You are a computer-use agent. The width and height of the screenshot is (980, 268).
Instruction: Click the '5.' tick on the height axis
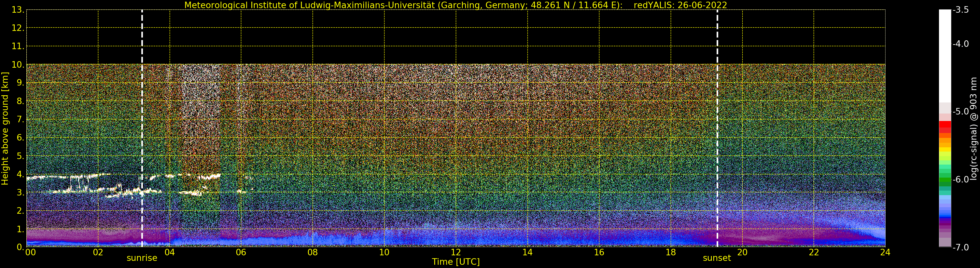21,156
